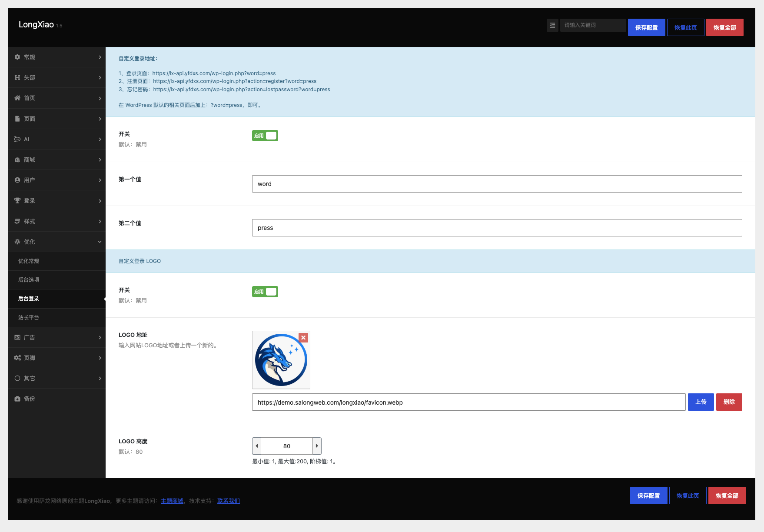
Task: Expand the 首页 section chevron
Action: coord(100,98)
